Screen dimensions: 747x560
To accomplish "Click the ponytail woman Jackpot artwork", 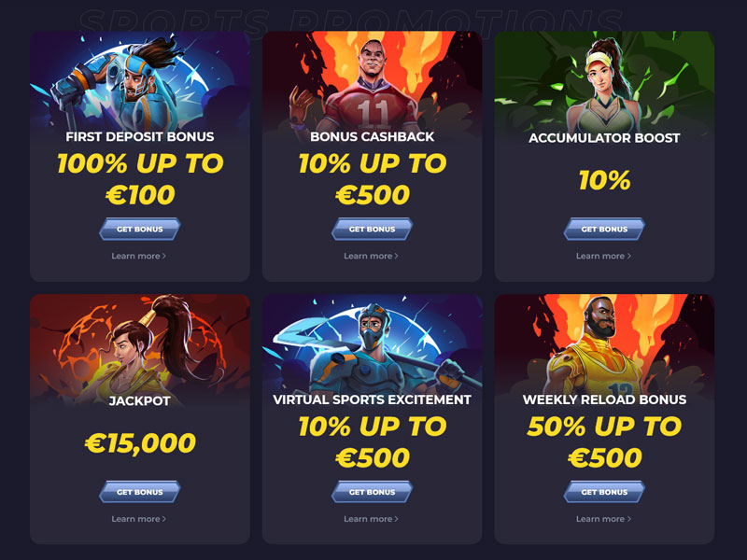I will pyautogui.click(x=139, y=344).
